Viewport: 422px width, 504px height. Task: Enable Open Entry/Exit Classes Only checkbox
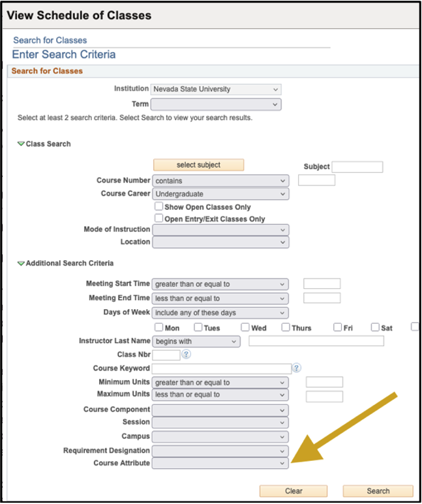pyautogui.click(x=158, y=219)
